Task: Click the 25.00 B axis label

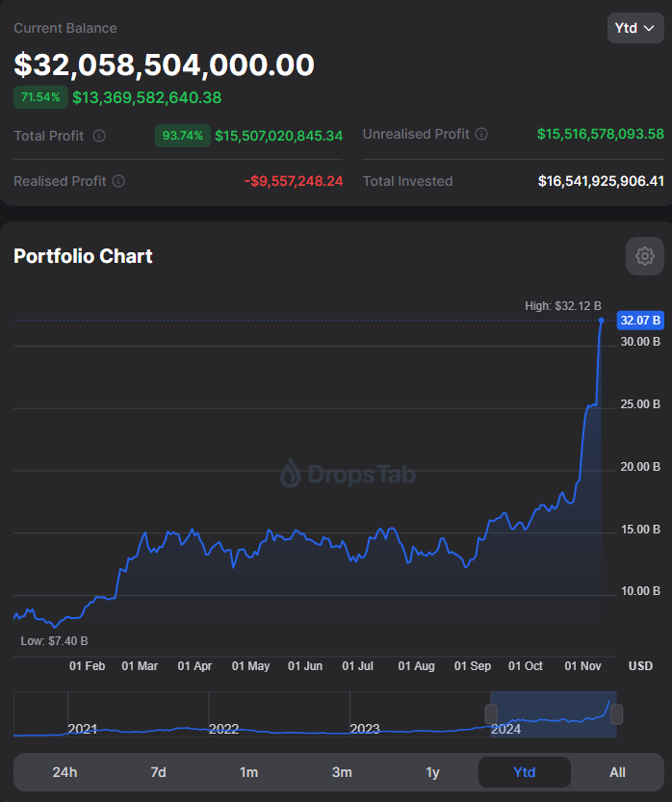Action: (x=640, y=404)
